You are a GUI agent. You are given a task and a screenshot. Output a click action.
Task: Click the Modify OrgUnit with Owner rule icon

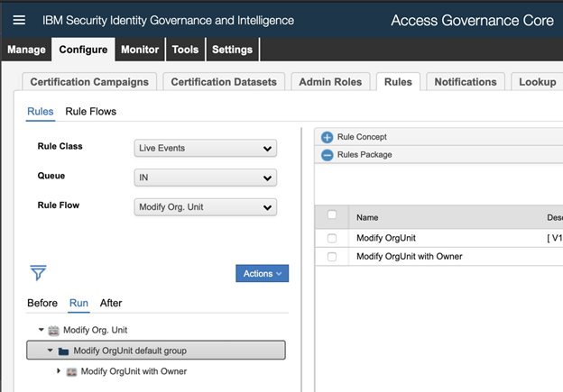pyautogui.click(x=72, y=371)
